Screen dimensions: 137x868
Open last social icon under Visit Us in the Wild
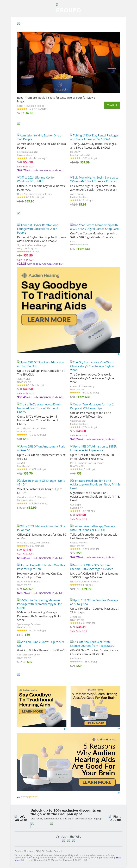pos(73,840)
